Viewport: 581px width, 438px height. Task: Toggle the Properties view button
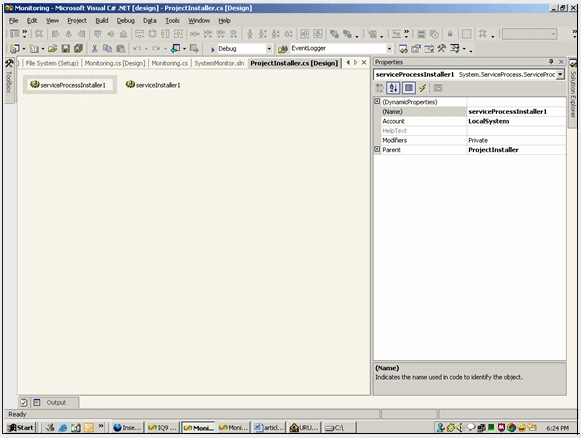(408, 88)
